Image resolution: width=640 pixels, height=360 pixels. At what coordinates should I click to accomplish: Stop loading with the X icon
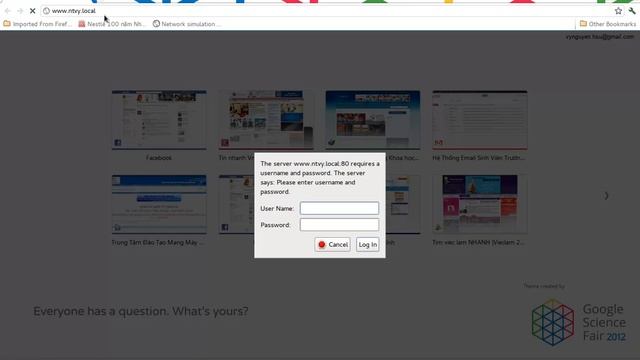pos(33,11)
